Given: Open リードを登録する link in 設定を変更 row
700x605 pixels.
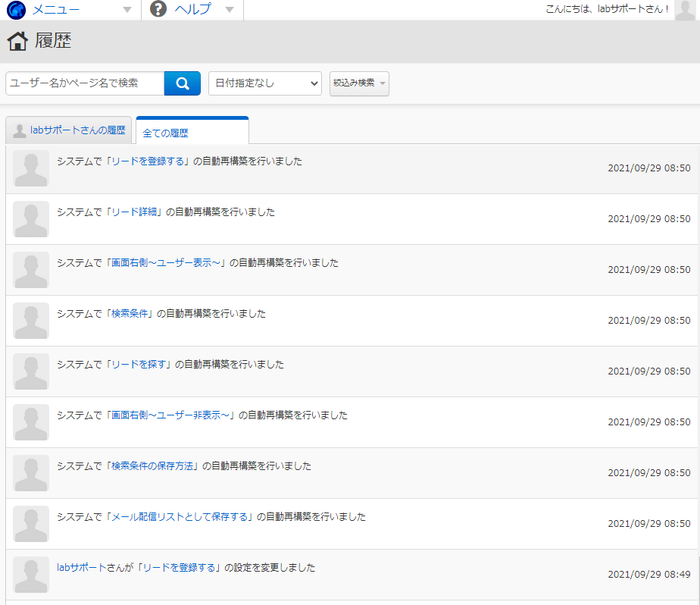Looking at the screenshot, I should pyautogui.click(x=179, y=568).
